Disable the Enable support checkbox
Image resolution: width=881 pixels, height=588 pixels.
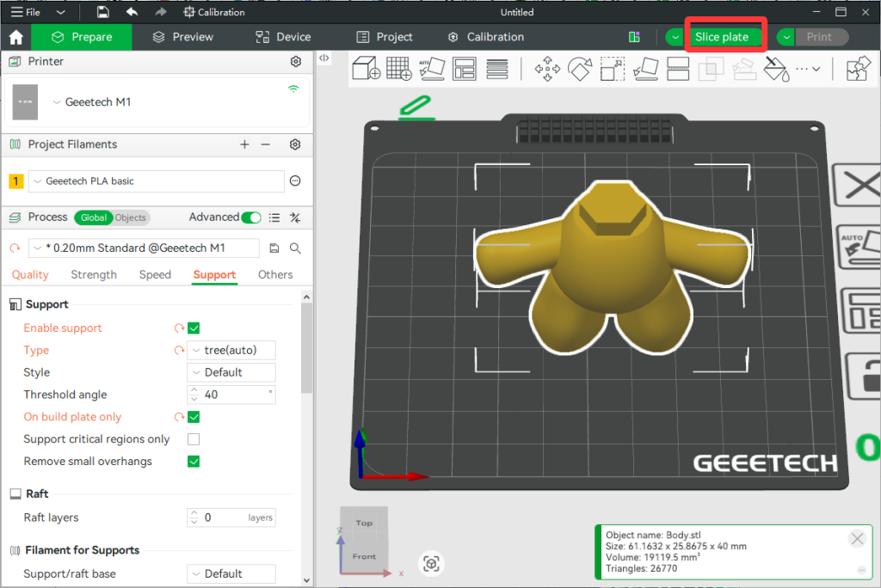(x=194, y=328)
